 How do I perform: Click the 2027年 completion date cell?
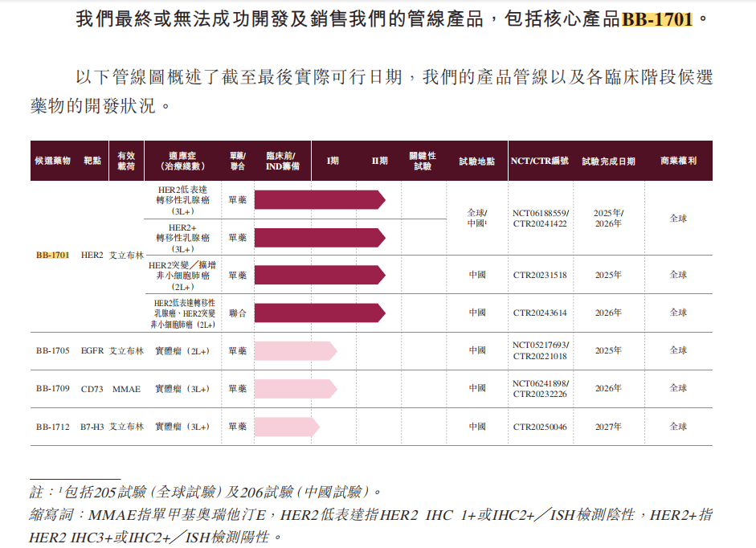click(607, 427)
